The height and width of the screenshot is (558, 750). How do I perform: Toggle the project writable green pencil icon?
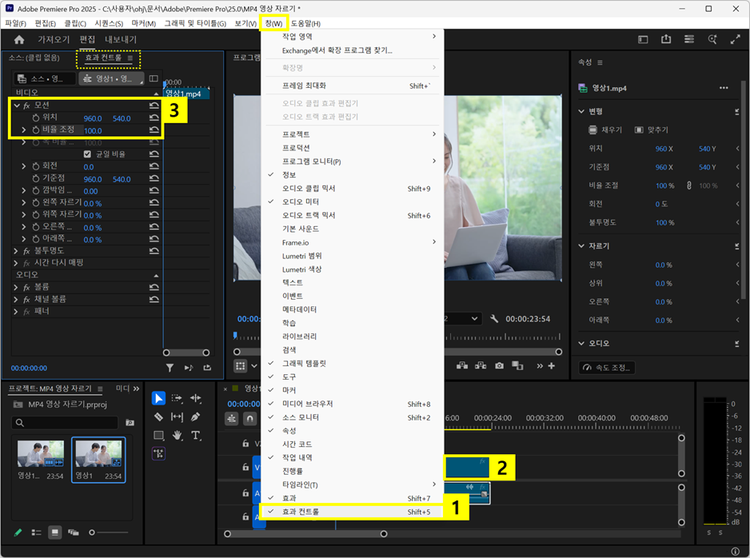pos(18,532)
